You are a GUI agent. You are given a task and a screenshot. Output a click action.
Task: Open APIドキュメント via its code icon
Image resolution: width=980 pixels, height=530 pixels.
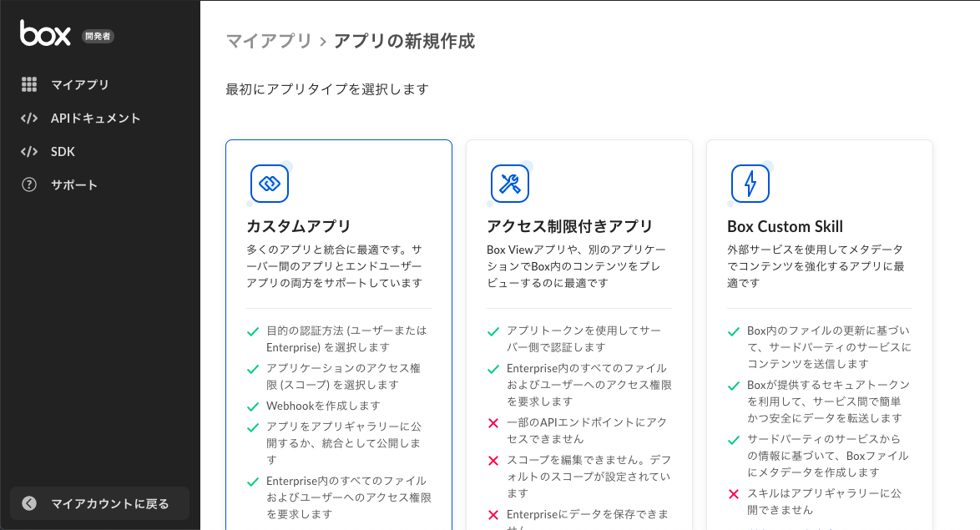coord(31,118)
